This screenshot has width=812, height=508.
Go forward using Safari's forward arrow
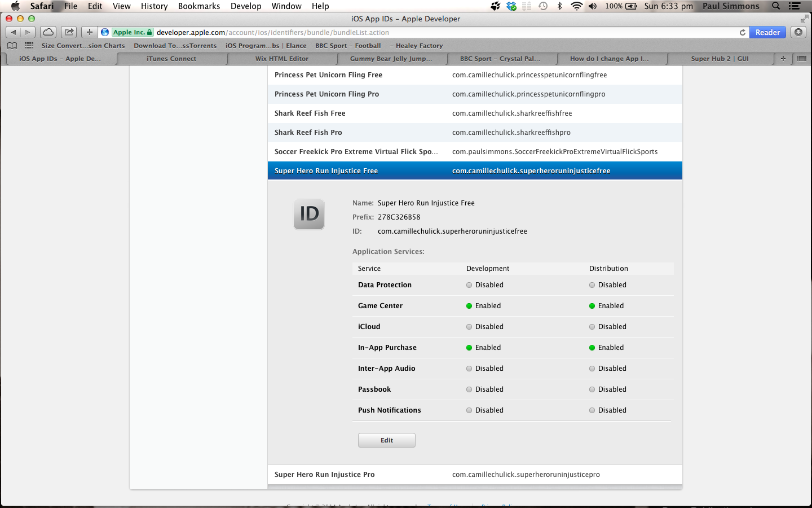[x=28, y=32]
